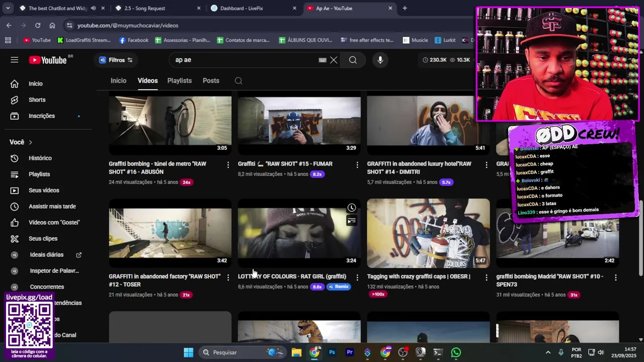Open a new browser tab
Viewport: 644px width, 362px height.
pyautogui.click(x=405, y=8)
